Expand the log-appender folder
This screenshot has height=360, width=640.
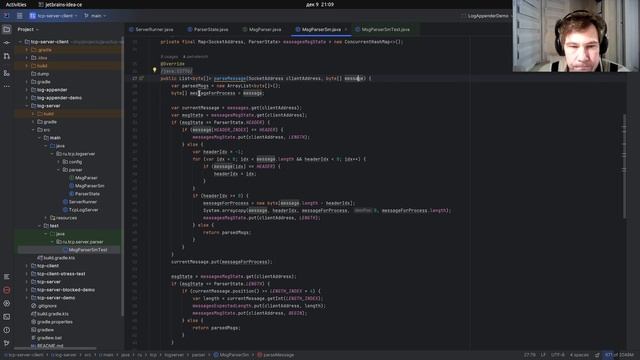point(27,90)
